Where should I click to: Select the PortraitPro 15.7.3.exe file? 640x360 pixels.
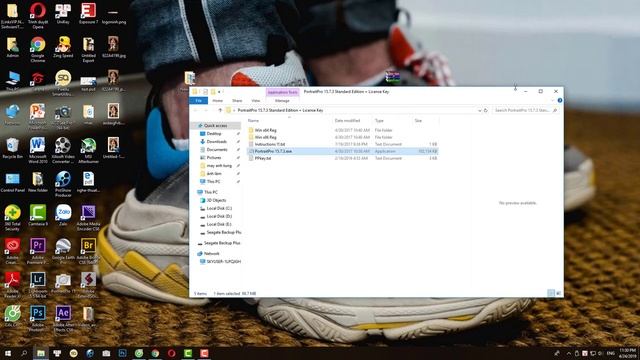point(343,151)
